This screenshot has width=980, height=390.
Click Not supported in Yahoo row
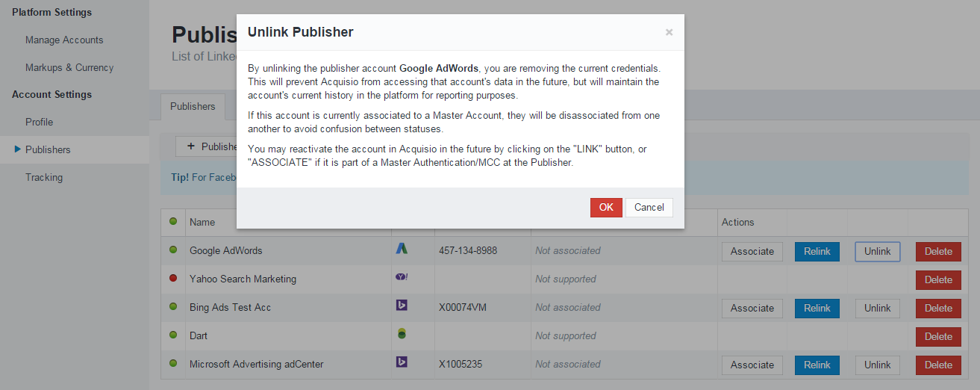coord(566,279)
